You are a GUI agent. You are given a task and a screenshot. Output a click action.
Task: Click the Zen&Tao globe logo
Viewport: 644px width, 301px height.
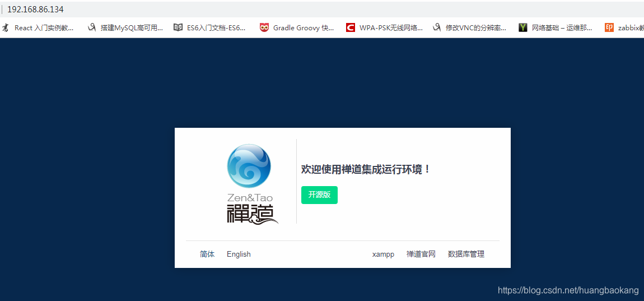(249, 166)
